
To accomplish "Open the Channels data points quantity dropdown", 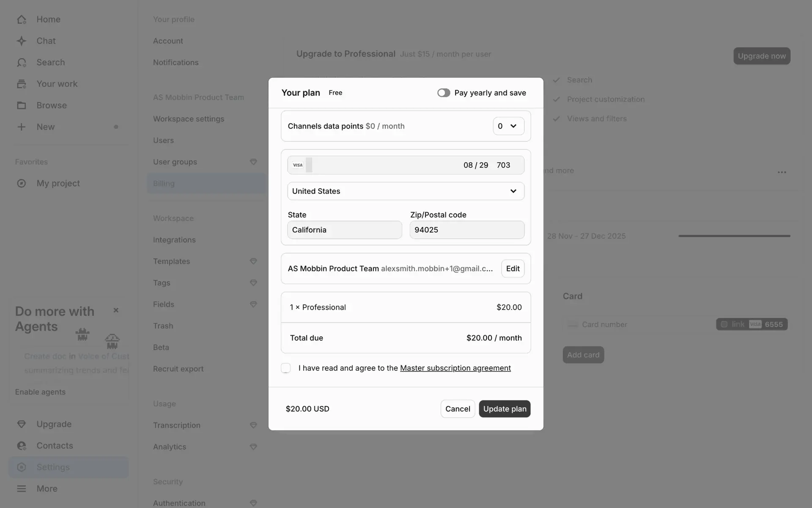I will [508, 126].
